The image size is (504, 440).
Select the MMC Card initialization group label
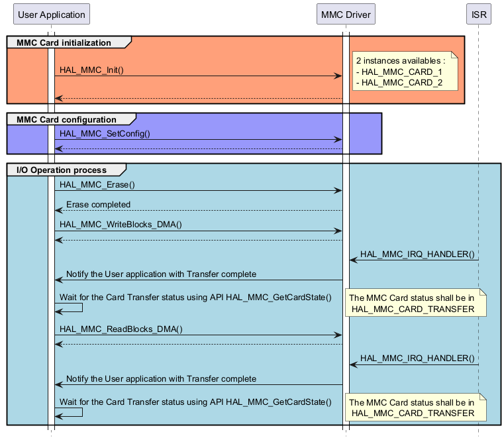[64, 43]
